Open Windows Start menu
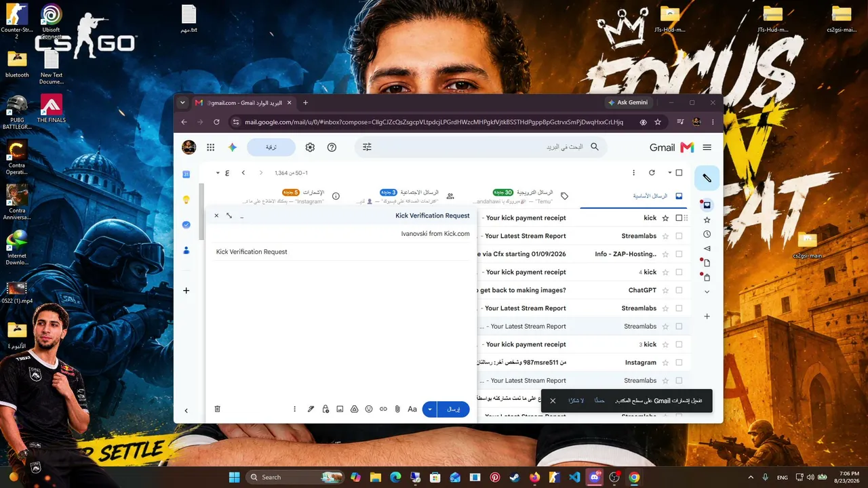This screenshot has width=868, height=488. point(234,477)
